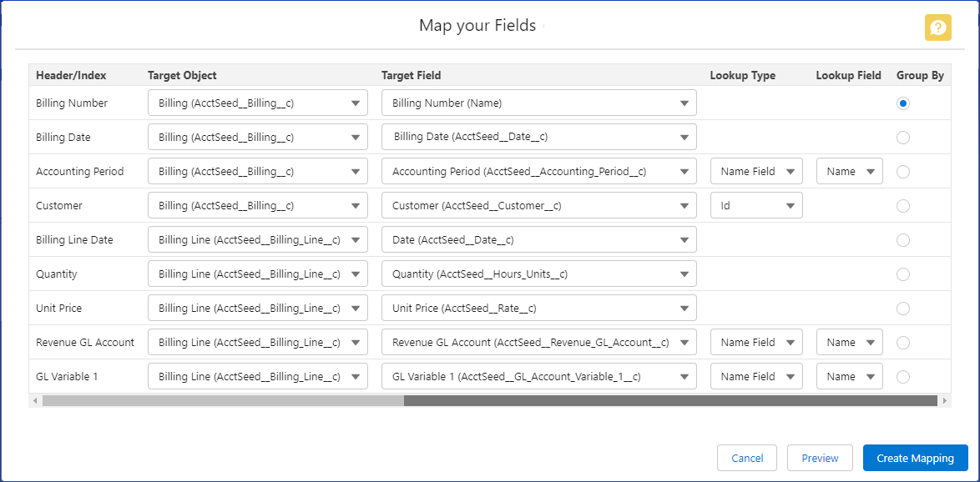
Task: Open the Target Object dropdown for Billing Number
Action: pos(257,103)
